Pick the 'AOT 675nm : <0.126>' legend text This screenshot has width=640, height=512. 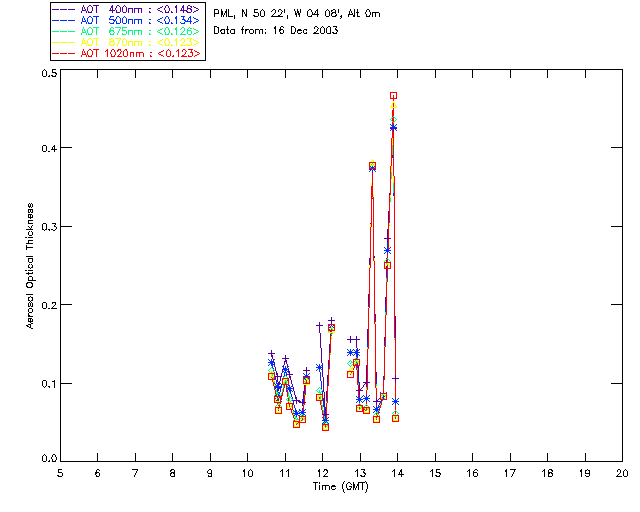[140, 31]
